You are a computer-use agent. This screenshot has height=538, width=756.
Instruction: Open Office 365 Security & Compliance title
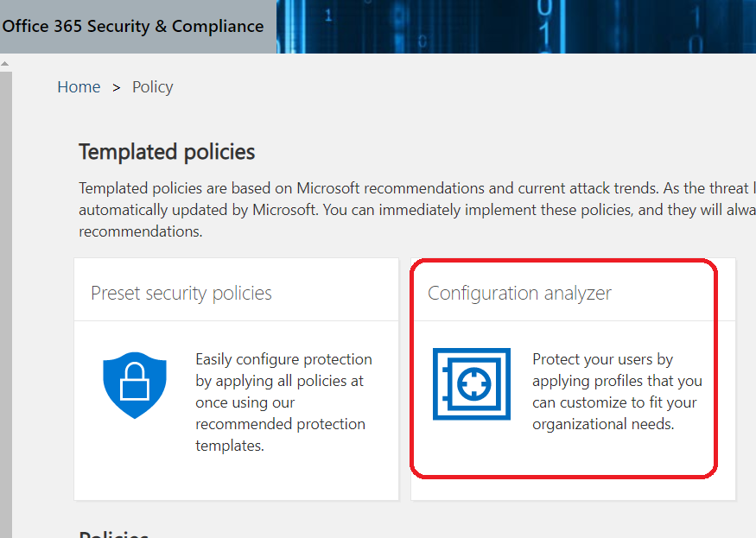tap(133, 26)
